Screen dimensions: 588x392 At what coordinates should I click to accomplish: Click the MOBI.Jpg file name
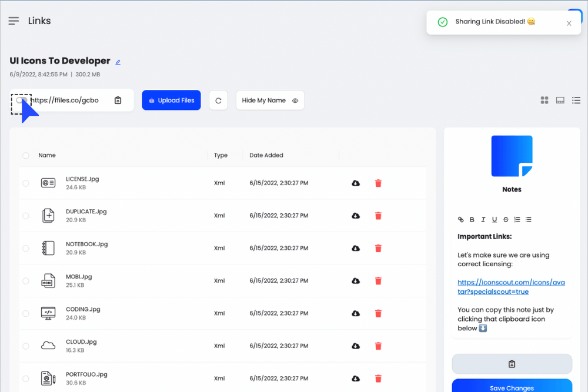[x=79, y=277]
